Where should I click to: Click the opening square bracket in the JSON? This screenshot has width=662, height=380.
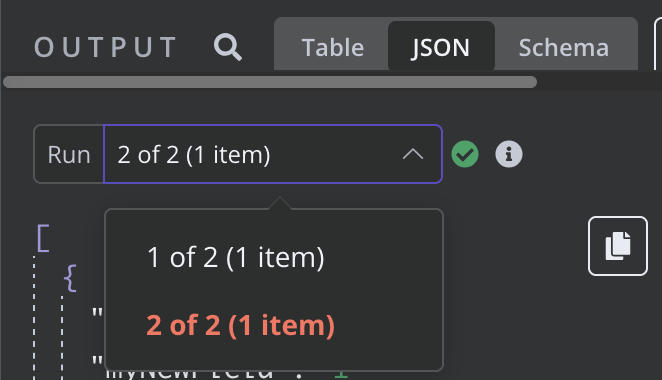click(43, 238)
